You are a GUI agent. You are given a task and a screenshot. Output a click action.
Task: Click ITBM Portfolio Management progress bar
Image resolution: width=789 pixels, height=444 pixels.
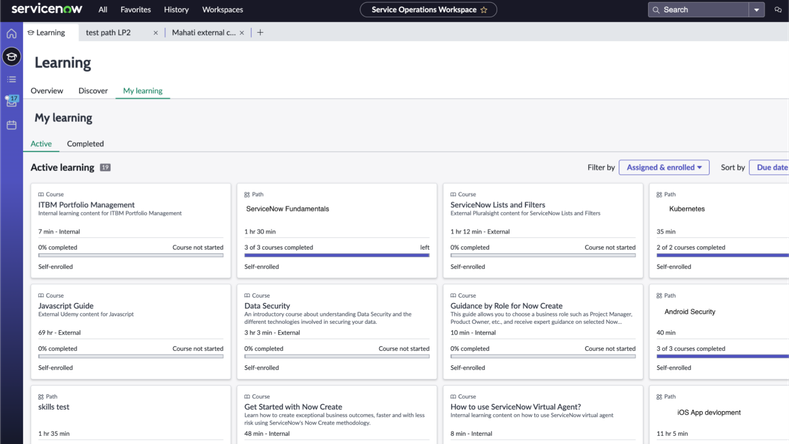click(131, 255)
